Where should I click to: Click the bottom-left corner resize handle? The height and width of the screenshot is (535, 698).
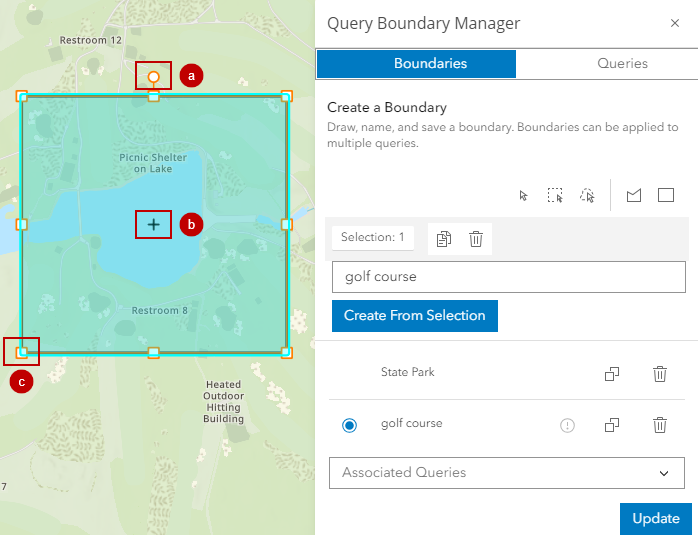click(x=21, y=353)
